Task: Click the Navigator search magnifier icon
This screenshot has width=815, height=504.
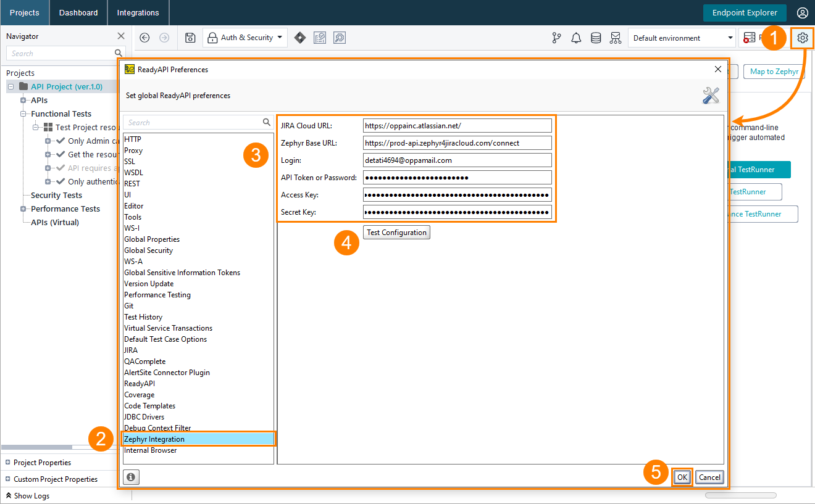Action: click(x=119, y=54)
